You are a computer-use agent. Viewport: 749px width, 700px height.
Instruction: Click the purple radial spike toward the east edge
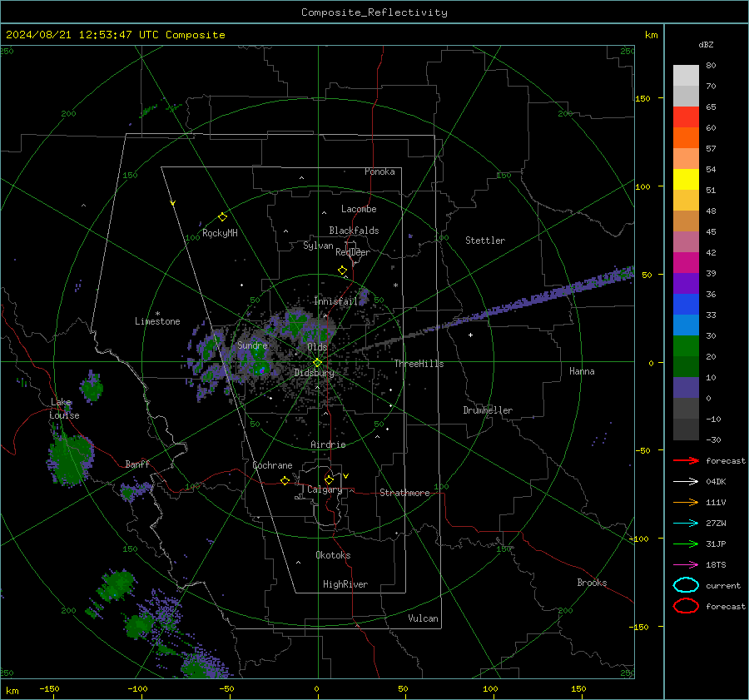click(x=540, y=299)
